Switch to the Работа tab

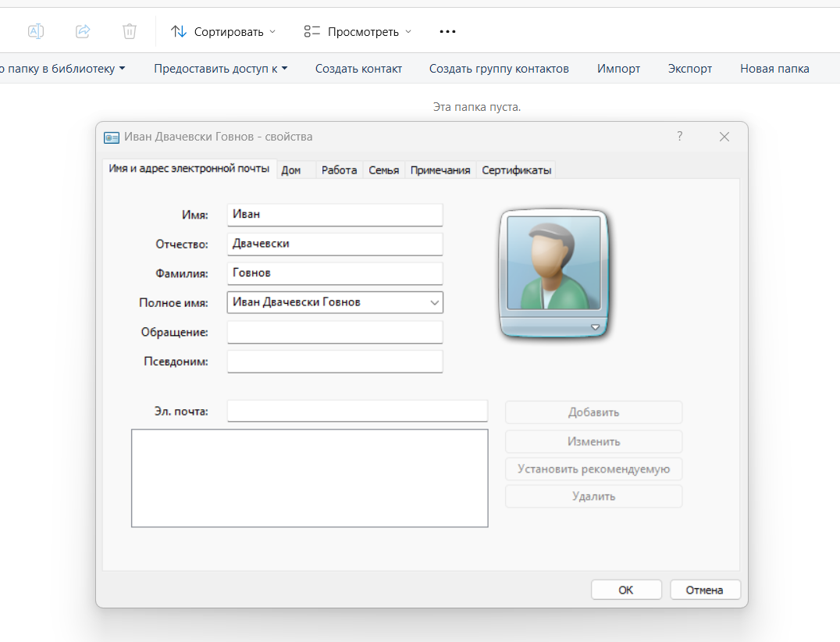tap(339, 170)
